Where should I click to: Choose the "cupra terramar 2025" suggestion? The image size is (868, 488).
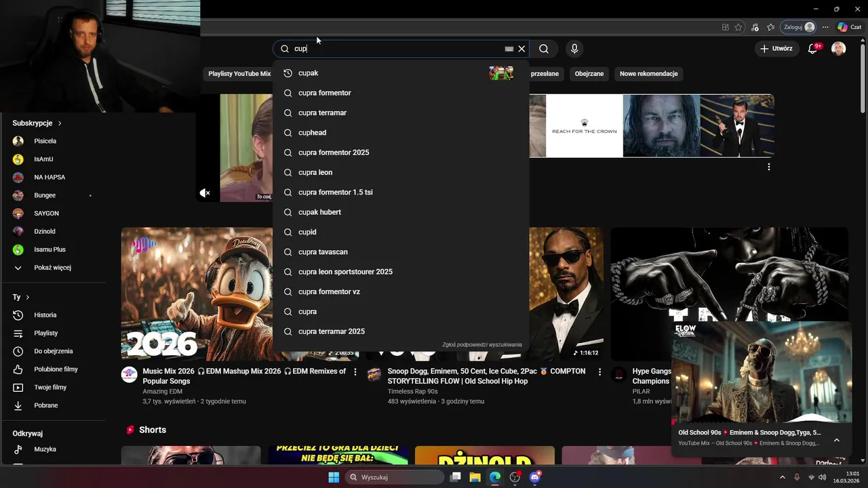coord(401,331)
